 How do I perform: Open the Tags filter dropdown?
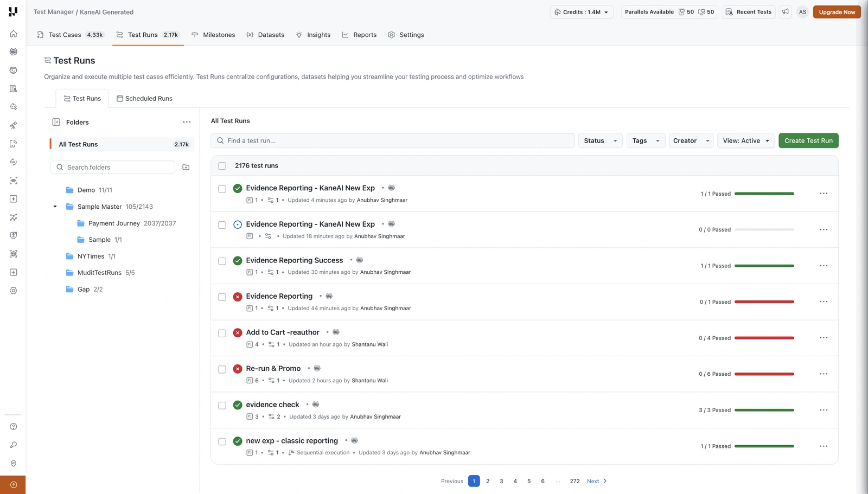[x=646, y=140]
